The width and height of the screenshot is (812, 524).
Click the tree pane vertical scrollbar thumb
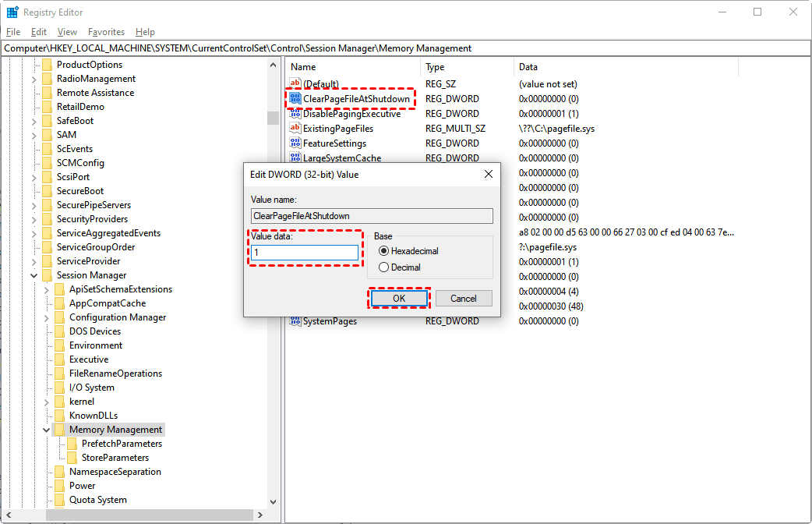click(273, 119)
